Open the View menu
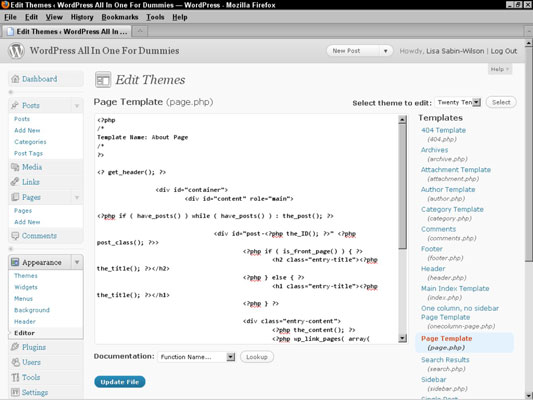 click(54, 17)
